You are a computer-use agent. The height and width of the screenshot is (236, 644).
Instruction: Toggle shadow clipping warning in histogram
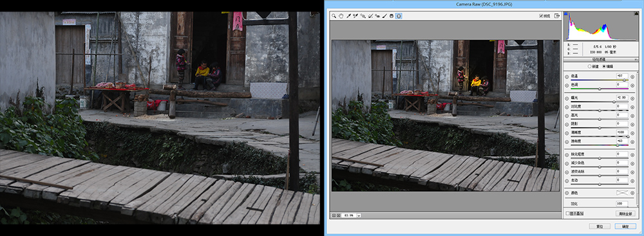click(565, 14)
